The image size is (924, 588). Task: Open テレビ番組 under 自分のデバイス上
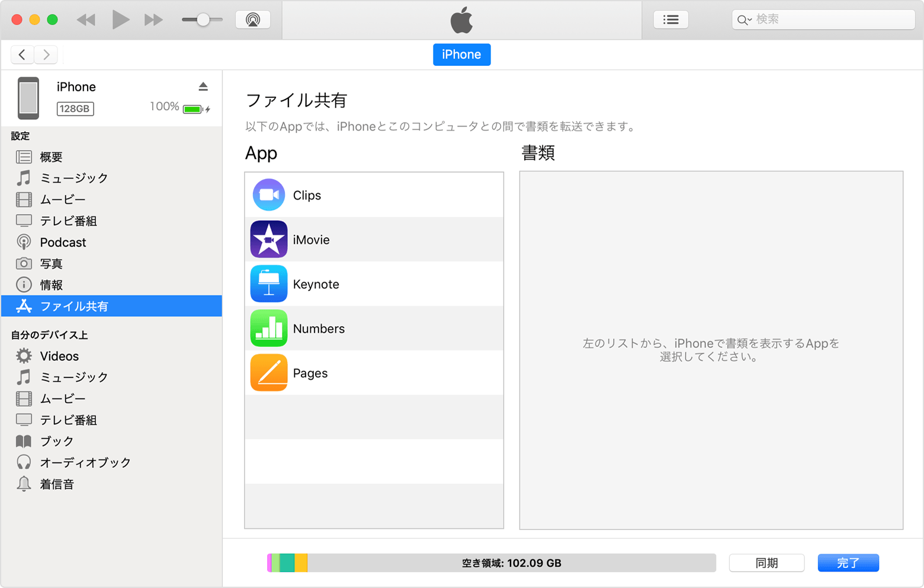point(111,420)
